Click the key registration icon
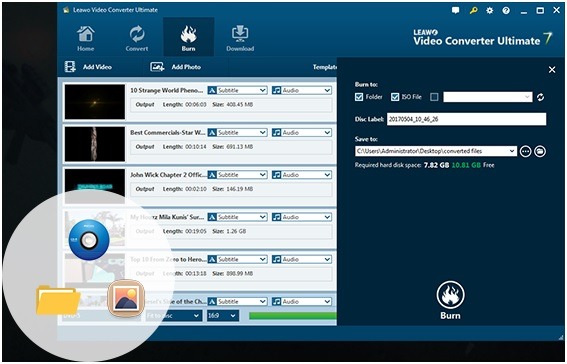 473,10
